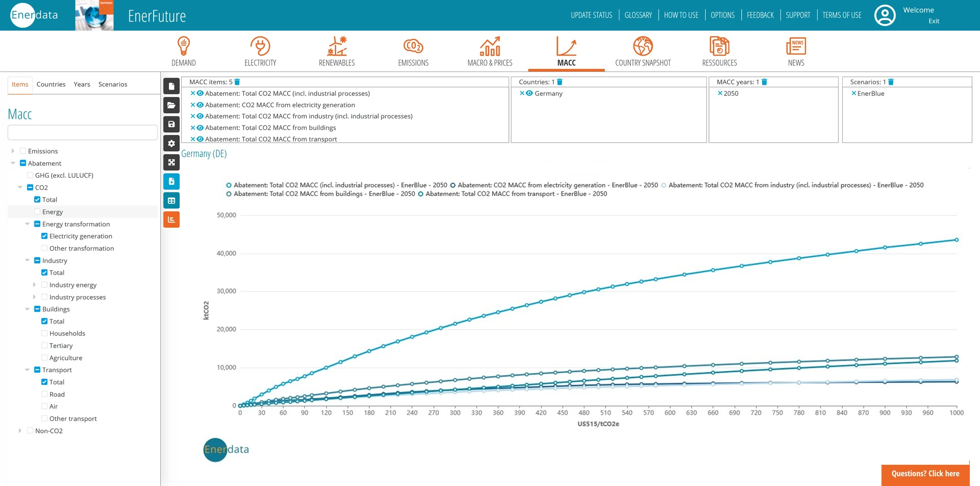Click the new document toolbar icon
The width and height of the screenshot is (980, 486).
tap(171, 86)
